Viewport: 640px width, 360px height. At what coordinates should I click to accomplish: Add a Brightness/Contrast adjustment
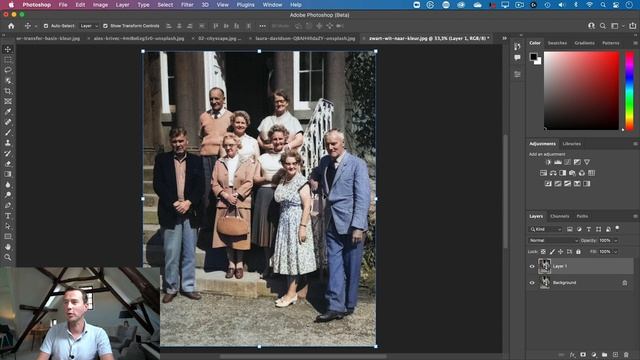(x=548, y=162)
